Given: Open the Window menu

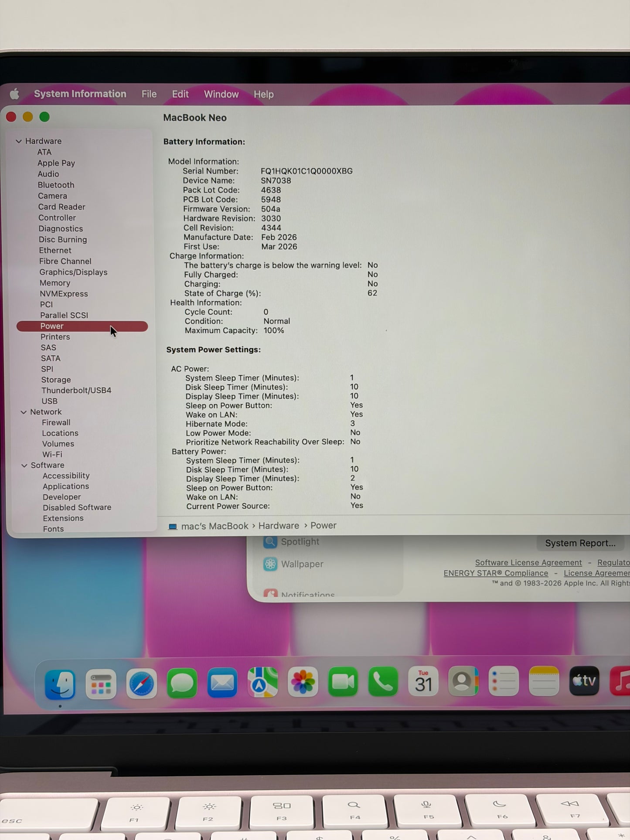Looking at the screenshot, I should pos(221,94).
